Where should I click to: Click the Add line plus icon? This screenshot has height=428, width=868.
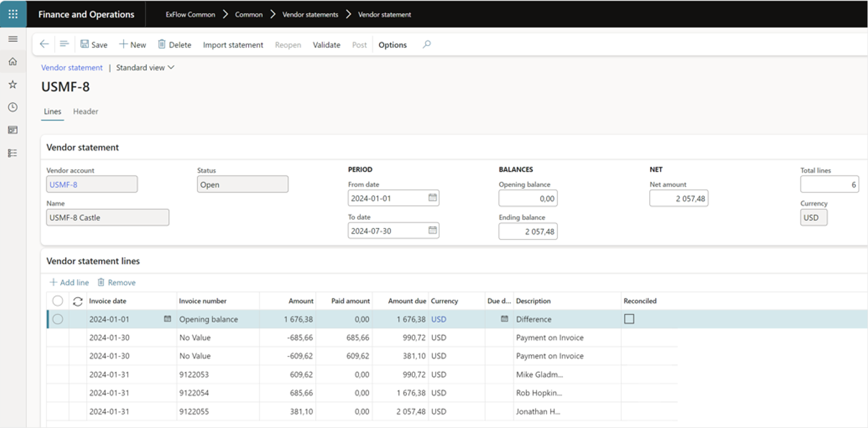pos(53,282)
